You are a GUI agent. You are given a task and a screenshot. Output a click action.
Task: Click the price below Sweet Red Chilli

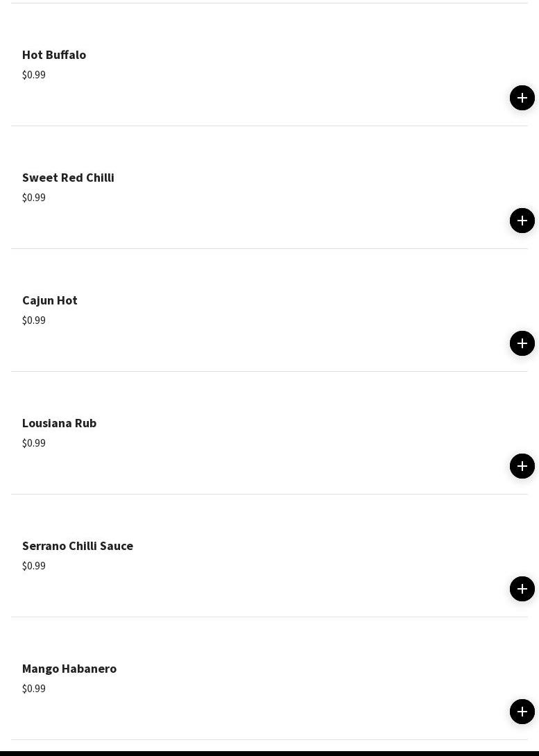tap(34, 198)
